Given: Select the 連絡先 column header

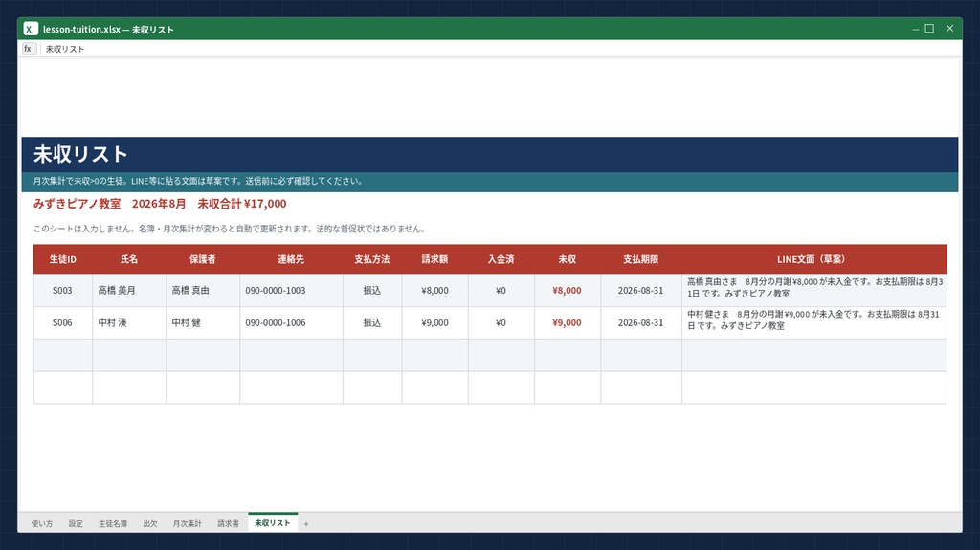Looking at the screenshot, I should (x=291, y=259).
